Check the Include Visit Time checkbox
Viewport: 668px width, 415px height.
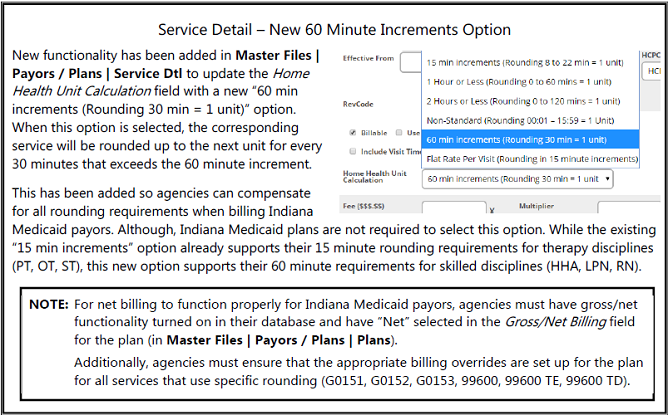point(352,151)
